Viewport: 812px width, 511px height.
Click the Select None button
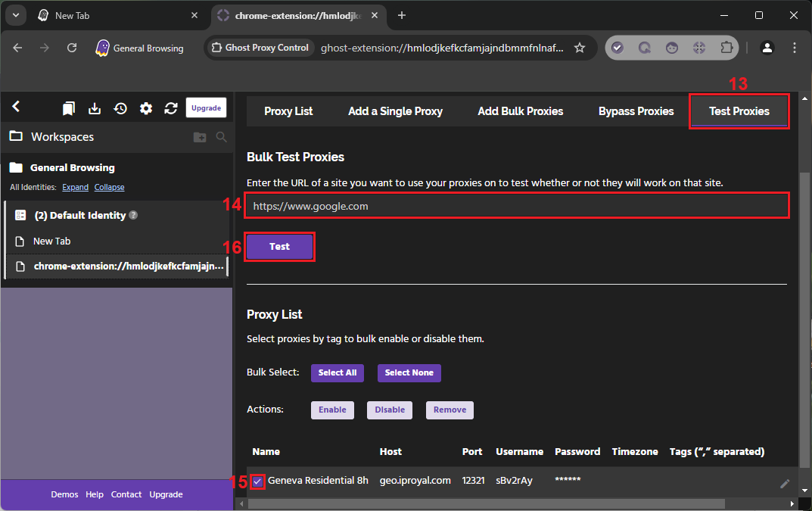409,372
